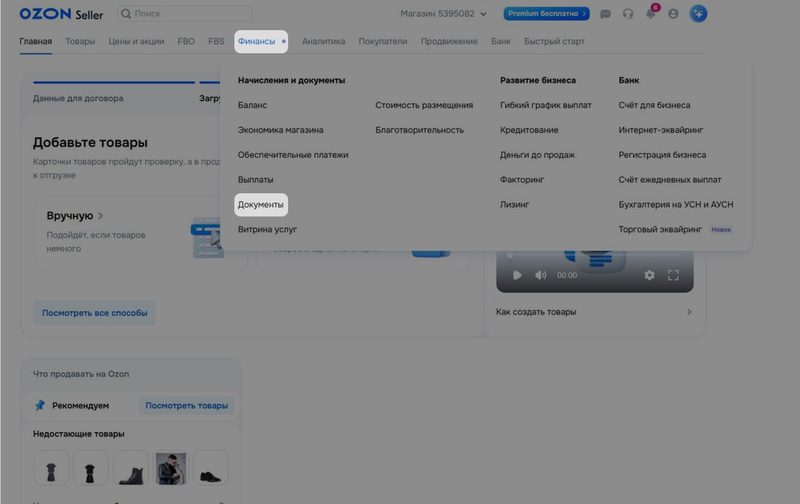Click the blue sparkle assistant icon
This screenshot has width=800, height=504.
[x=698, y=14]
